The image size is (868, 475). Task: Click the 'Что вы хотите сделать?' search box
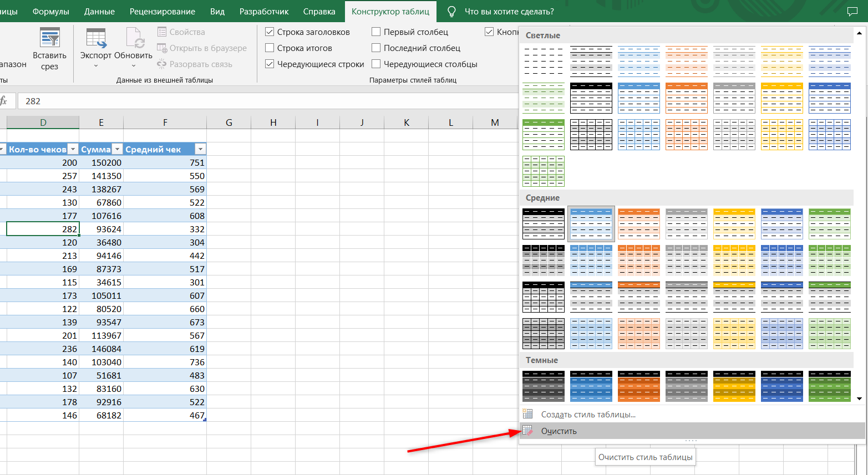[x=509, y=11]
